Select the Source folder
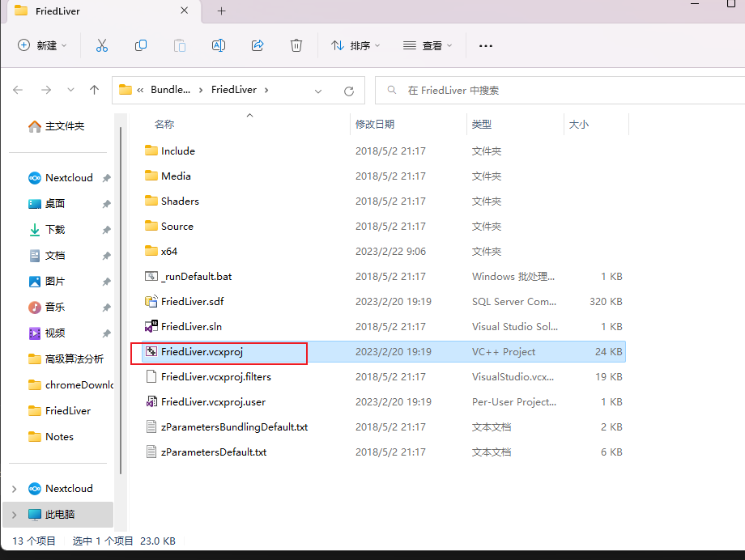The width and height of the screenshot is (745, 560). 384,227
